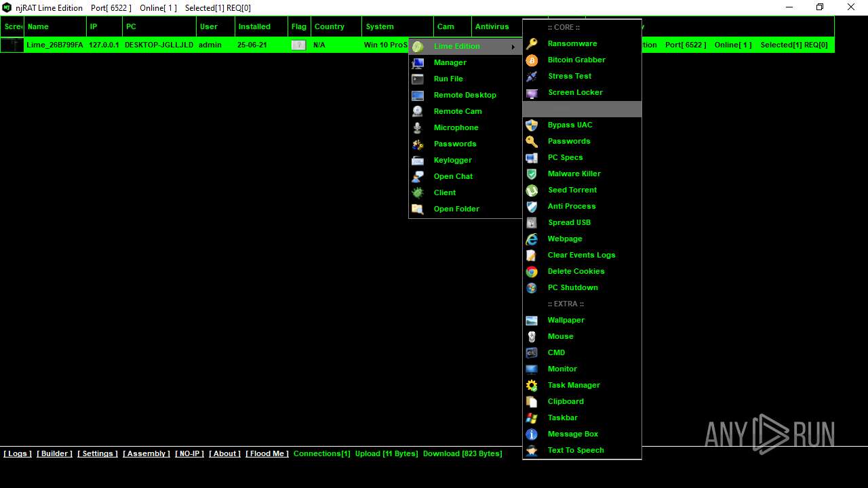Click the Connections[1] status text
The height and width of the screenshot is (488, 868).
[x=322, y=453]
